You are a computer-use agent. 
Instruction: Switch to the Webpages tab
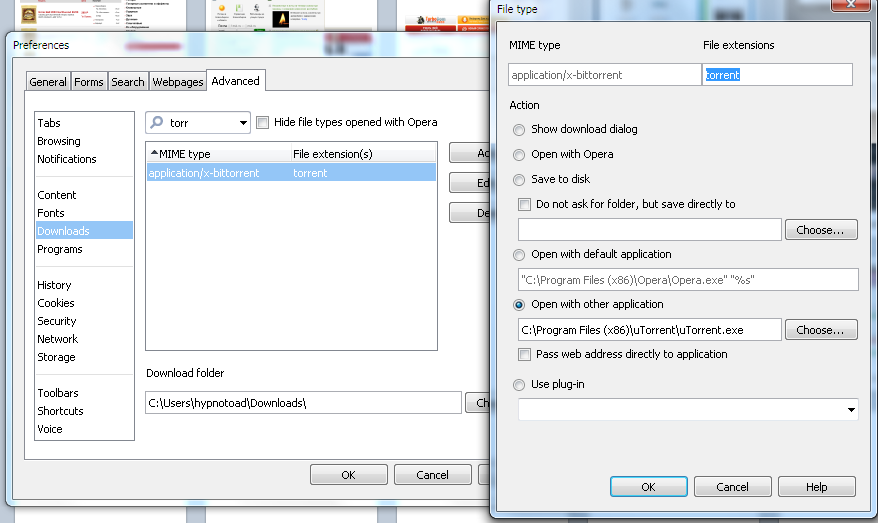pos(178,82)
